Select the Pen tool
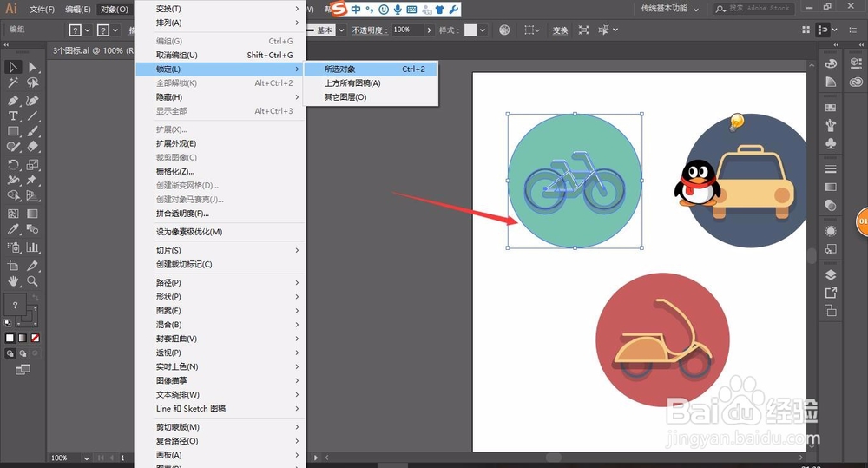868x468 pixels. click(x=13, y=101)
